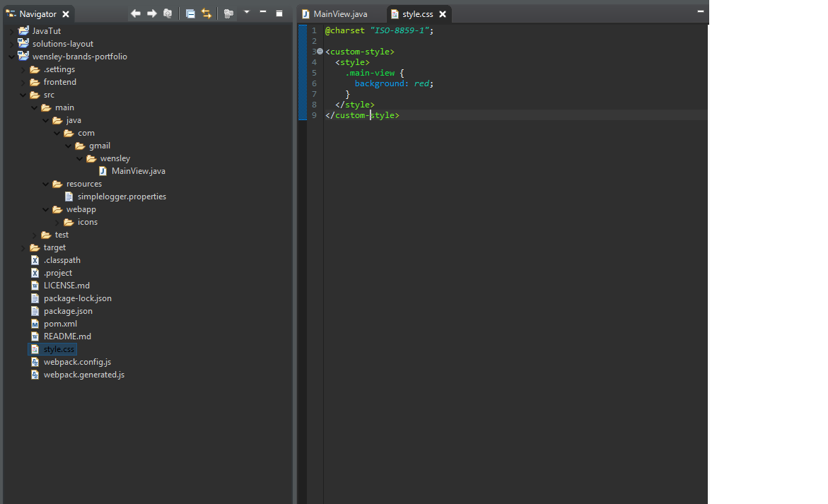Collapse the custom-style fold marker on line 3
This screenshot has height=504, width=828.
click(x=320, y=52)
